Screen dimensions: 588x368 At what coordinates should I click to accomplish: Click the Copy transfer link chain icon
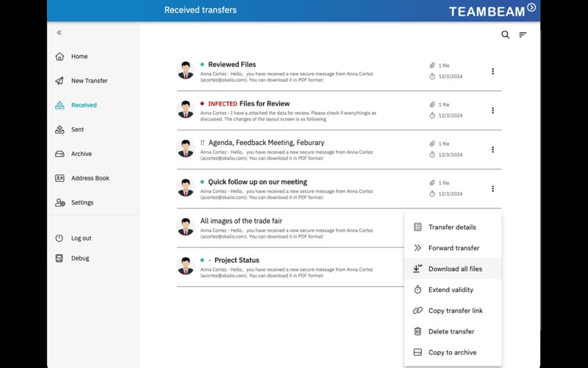[417, 311]
